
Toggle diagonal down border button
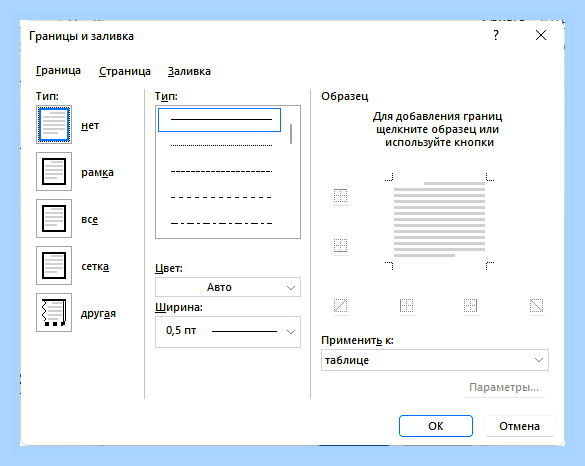pos(536,306)
